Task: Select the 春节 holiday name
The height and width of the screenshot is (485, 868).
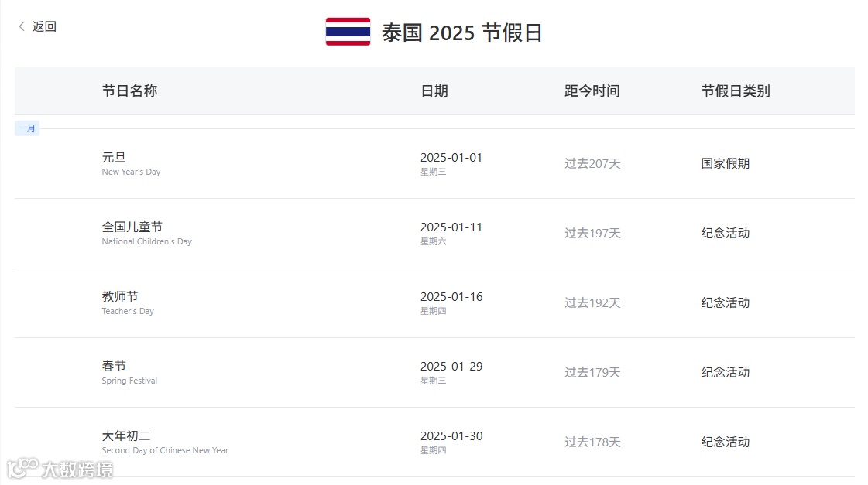Action: coord(114,366)
